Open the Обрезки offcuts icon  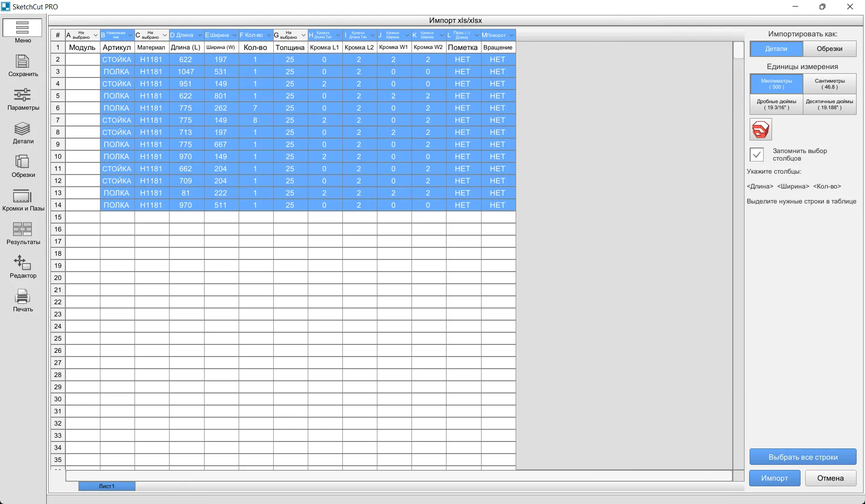tap(22, 162)
